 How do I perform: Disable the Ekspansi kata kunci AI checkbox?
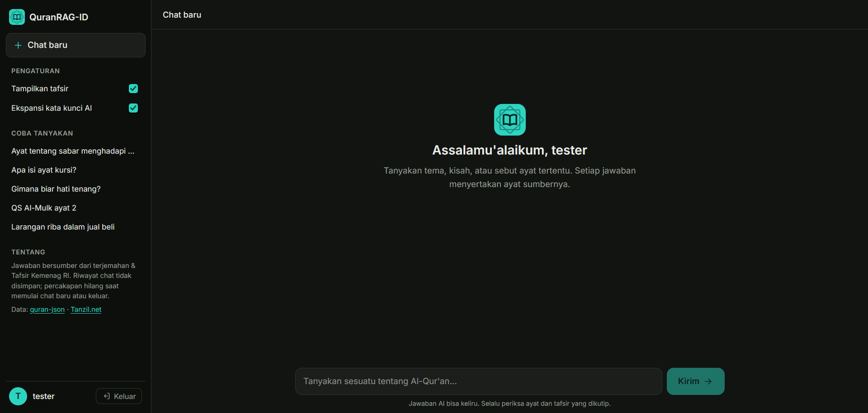[133, 108]
